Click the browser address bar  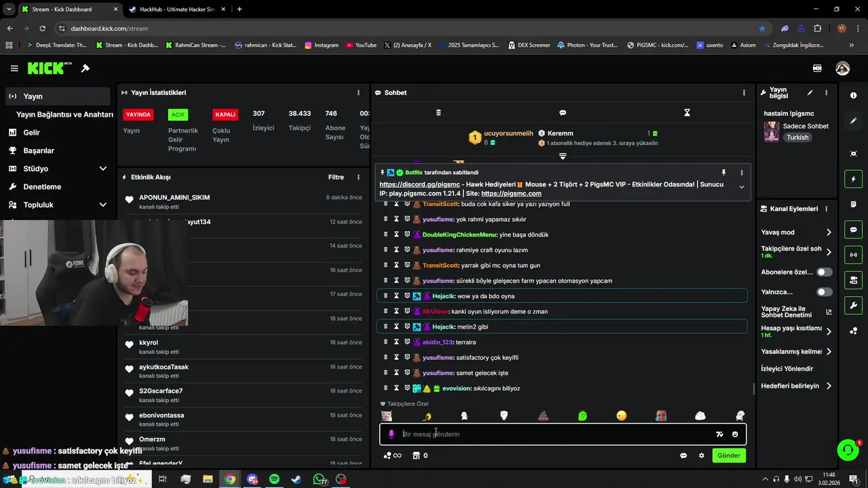pos(407,28)
